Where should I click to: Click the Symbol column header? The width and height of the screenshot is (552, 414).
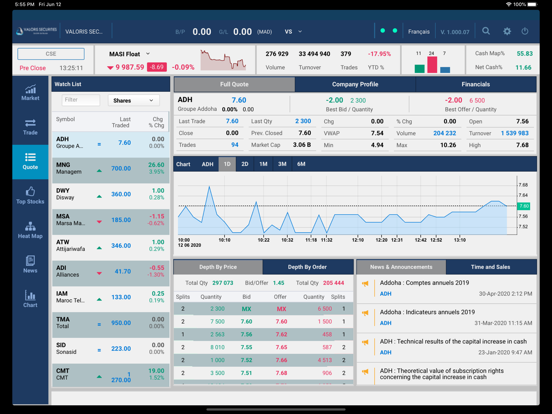point(65,119)
